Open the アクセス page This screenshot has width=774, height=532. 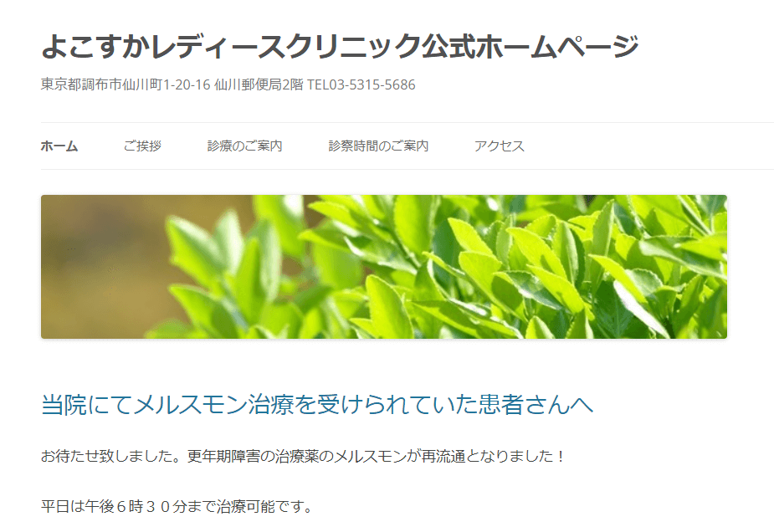(x=499, y=146)
